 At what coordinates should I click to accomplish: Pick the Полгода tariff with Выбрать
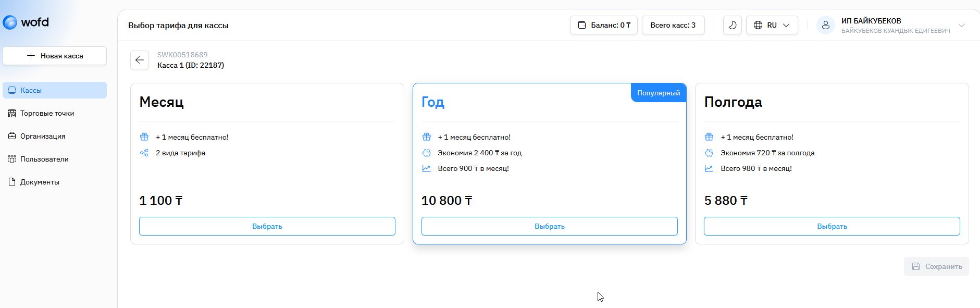click(832, 226)
